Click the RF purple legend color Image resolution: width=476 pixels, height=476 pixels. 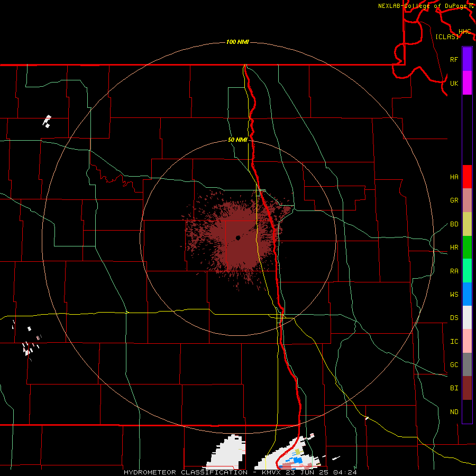[x=467, y=59]
